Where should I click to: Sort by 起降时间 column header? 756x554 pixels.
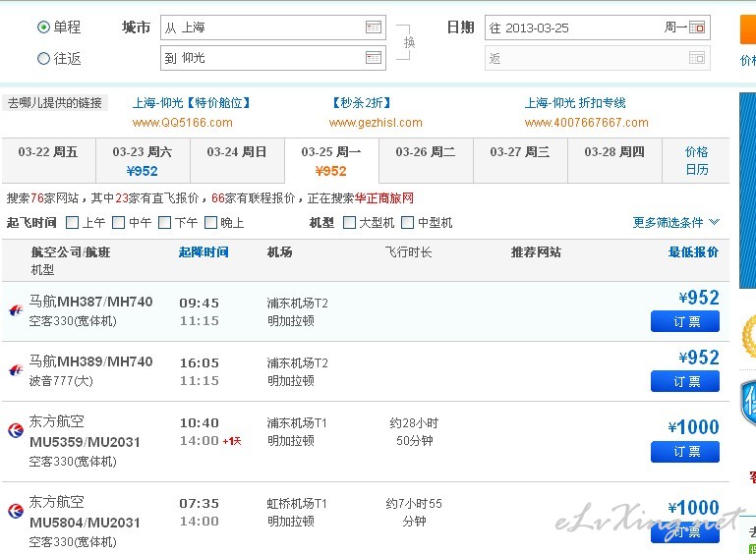pos(204,251)
